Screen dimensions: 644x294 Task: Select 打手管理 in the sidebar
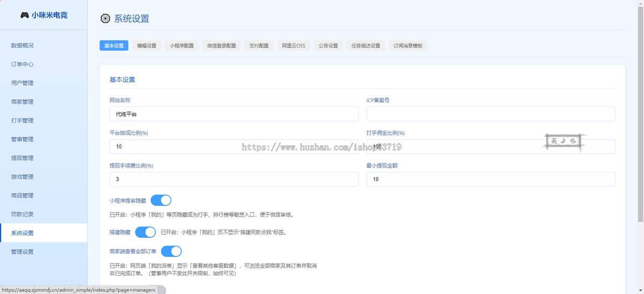click(x=43, y=120)
